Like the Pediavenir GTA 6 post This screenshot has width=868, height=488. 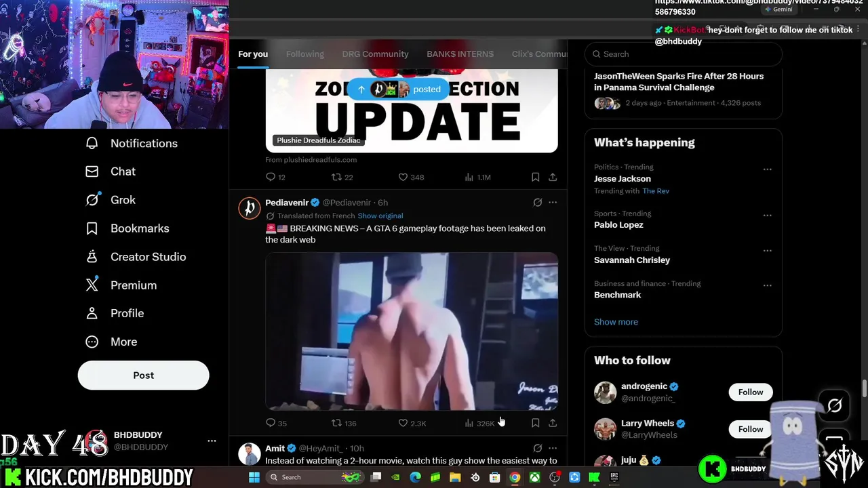tap(412, 423)
